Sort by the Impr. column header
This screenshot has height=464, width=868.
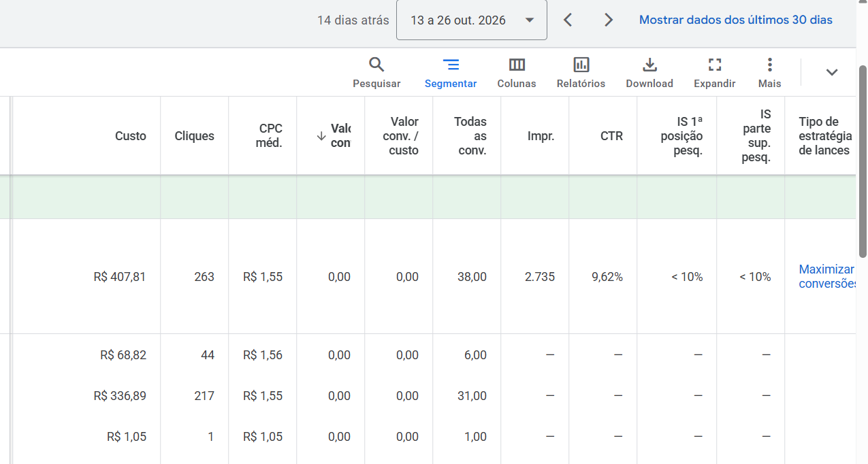pyautogui.click(x=541, y=136)
